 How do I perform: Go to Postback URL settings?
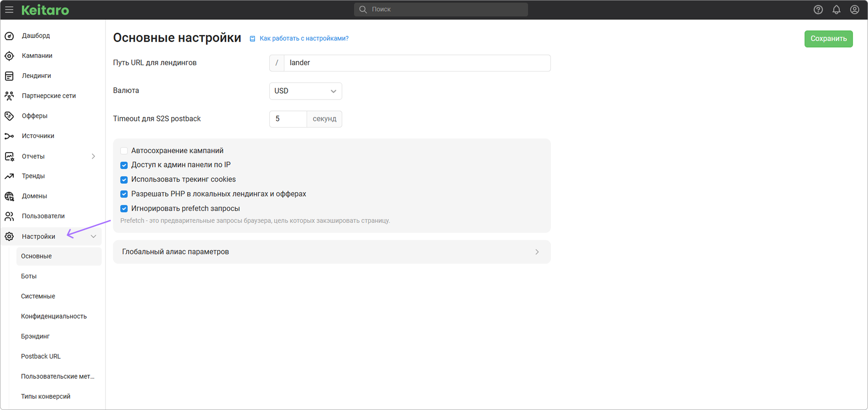[41, 356]
